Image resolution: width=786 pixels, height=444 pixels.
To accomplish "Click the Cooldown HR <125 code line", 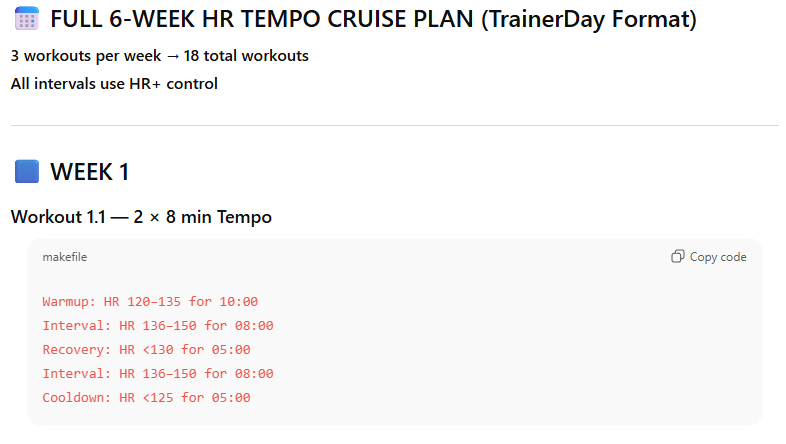I will tap(146, 397).
